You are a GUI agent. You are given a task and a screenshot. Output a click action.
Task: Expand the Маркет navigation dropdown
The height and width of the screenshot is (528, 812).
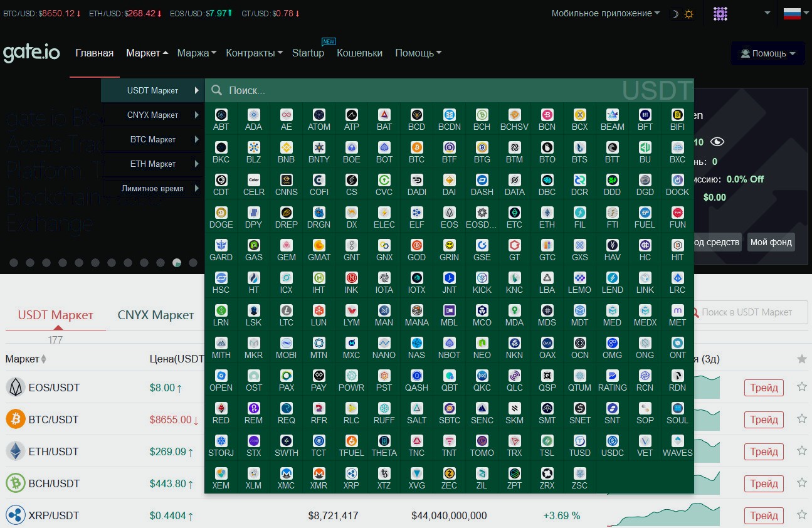(147, 53)
